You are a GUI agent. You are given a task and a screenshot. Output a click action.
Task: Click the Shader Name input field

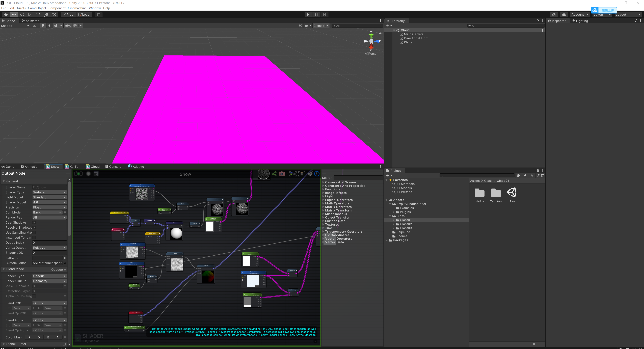(x=49, y=187)
